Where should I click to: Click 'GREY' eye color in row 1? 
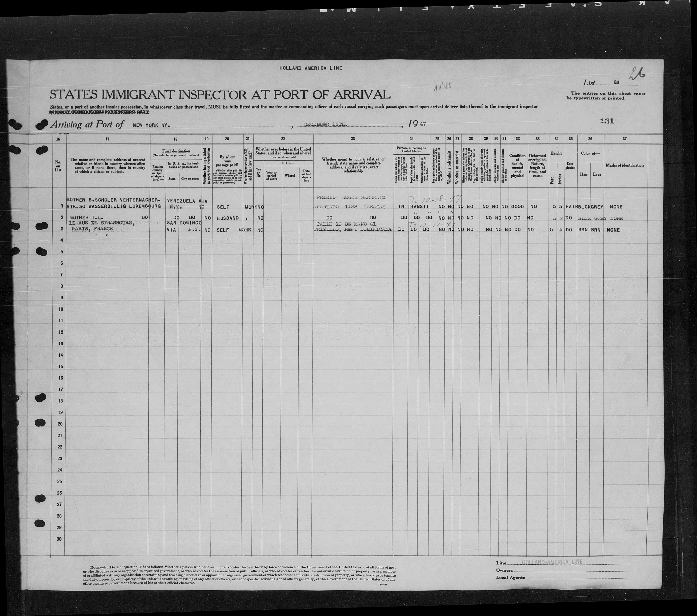(597, 207)
